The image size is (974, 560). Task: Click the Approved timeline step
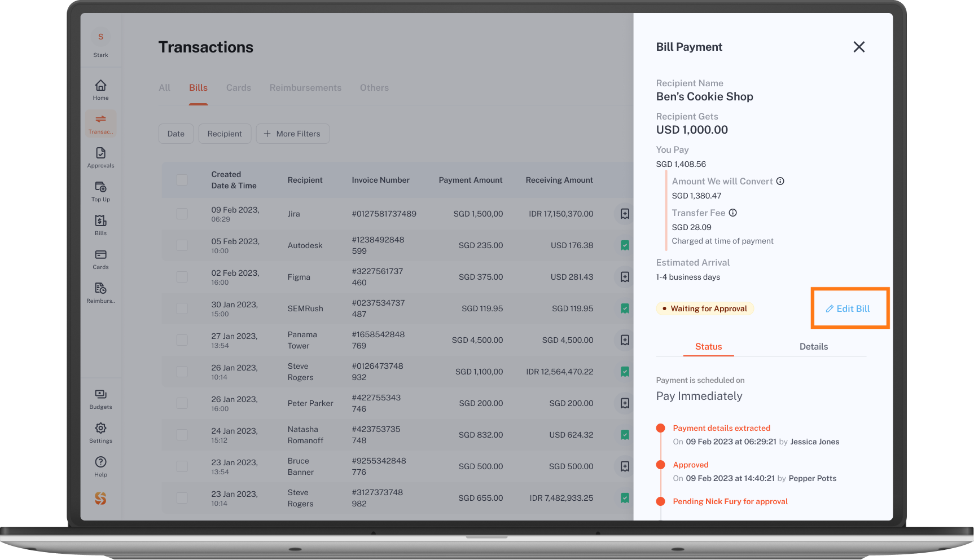pyautogui.click(x=691, y=465)
